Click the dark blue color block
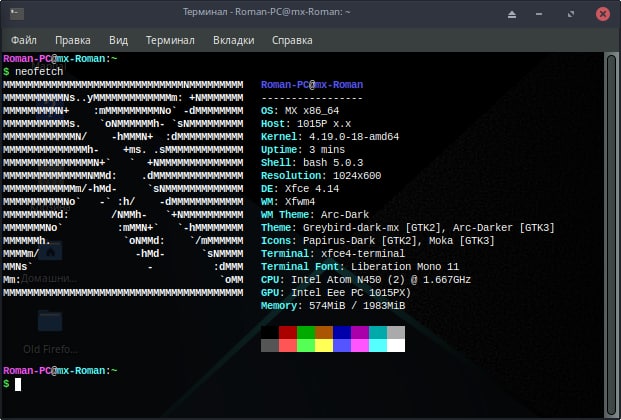 click(x=342, y=332)
